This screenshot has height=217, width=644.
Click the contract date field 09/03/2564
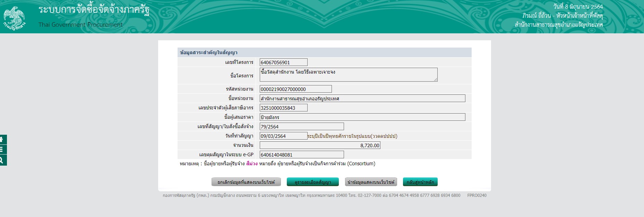tap(283, 136)
